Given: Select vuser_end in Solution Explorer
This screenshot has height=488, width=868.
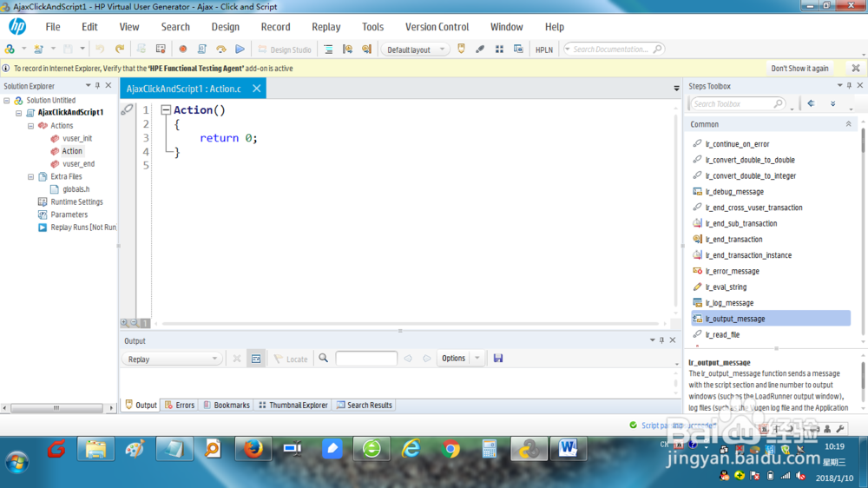Looking at the screenshot, I should (78, 164).
